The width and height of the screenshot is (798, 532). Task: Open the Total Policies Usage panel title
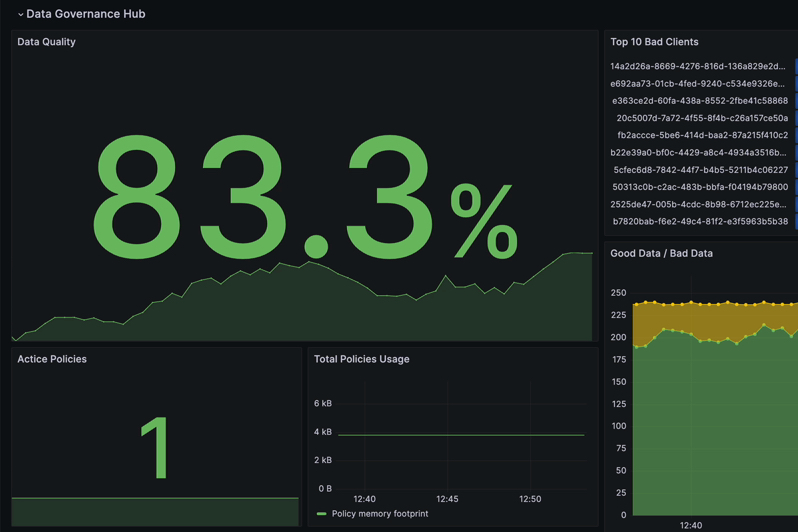point(361,359)
